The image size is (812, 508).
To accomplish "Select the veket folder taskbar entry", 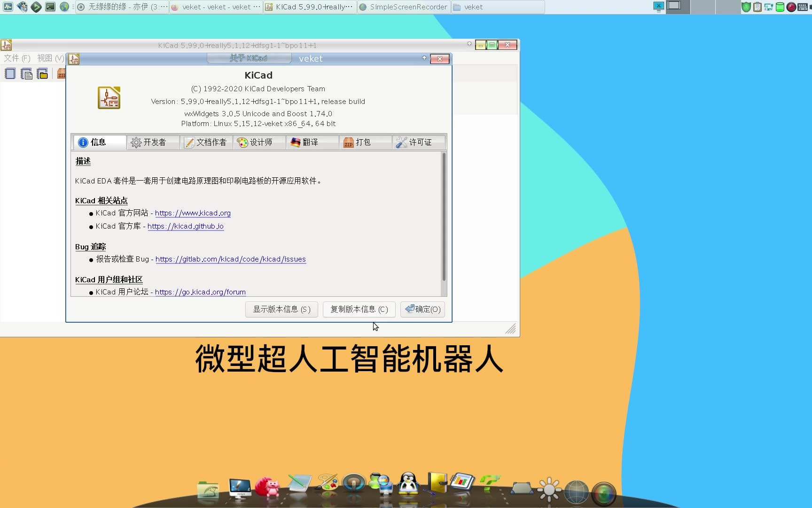I will (x=498, y=7).
